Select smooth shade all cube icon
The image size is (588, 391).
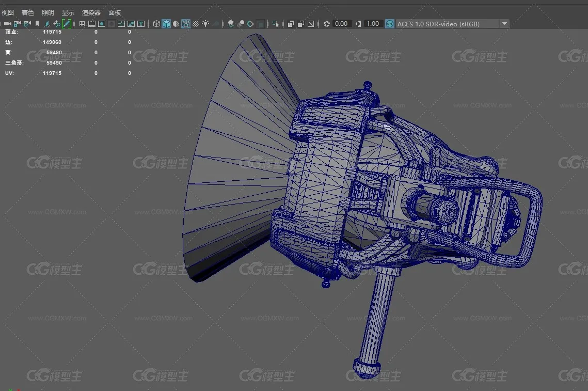(167, 24)
